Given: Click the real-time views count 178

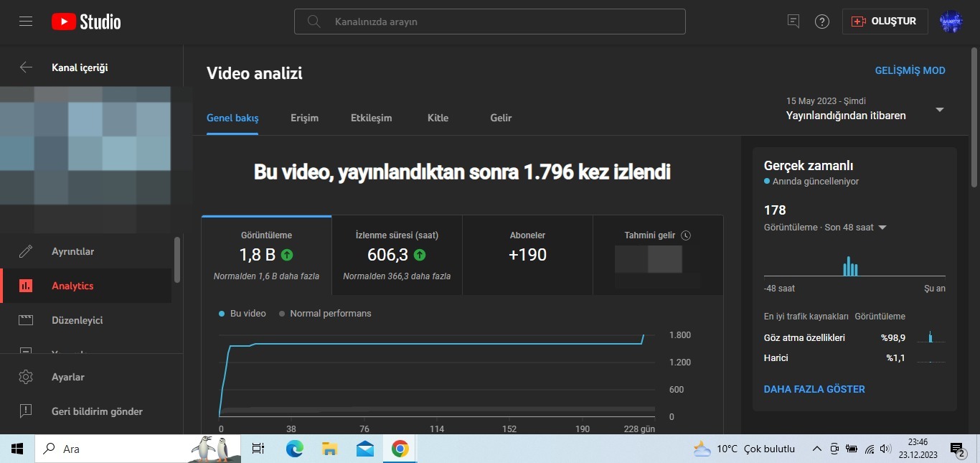Looking at the screenshot, I should coord(775,210).
